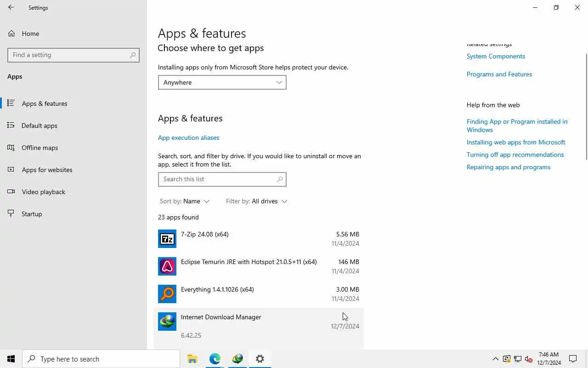Screen dimensions: 588x368
Task: Focus the Find a setting box
Action: click(73, 55)
